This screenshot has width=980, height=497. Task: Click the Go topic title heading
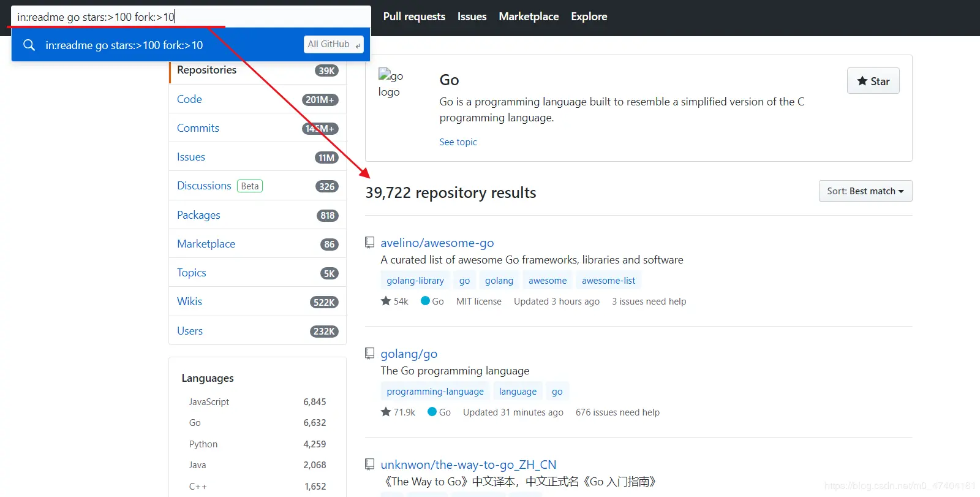pyautogui.click(x=449, y=80)
